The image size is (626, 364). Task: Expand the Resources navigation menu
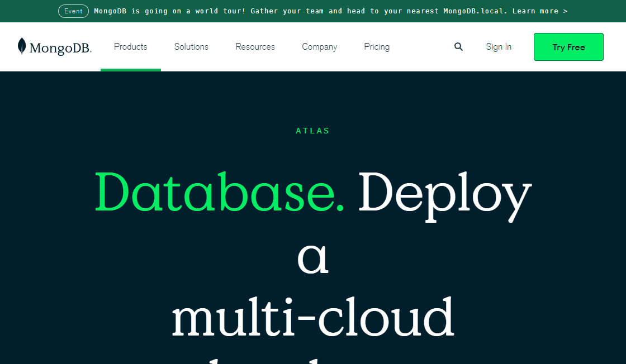pos(255,47)
